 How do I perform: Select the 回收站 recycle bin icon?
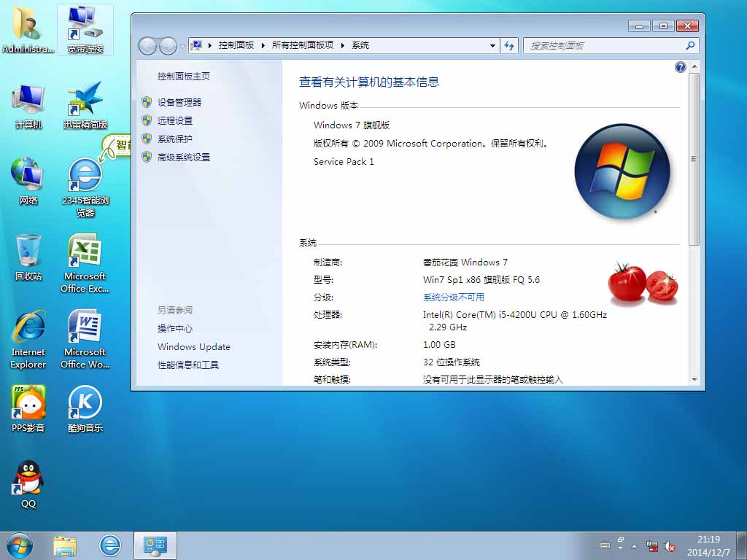point(28,257)
